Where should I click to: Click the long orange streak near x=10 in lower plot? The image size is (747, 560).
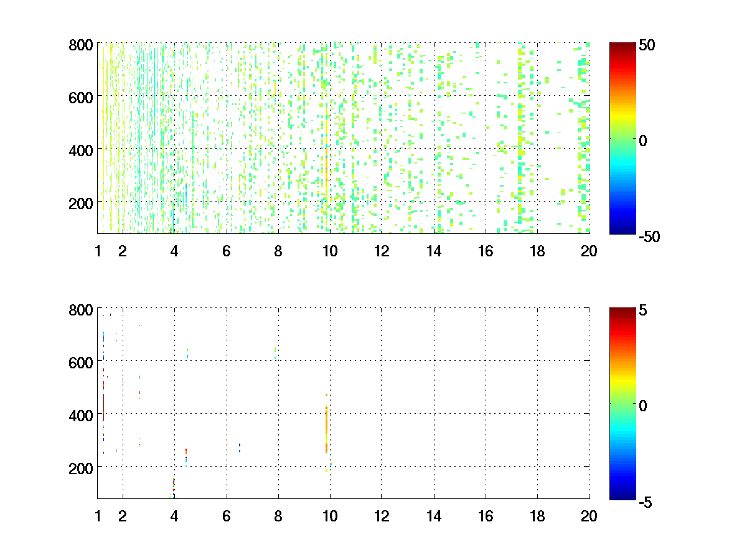pyautogui.click(x=326, y=429)
